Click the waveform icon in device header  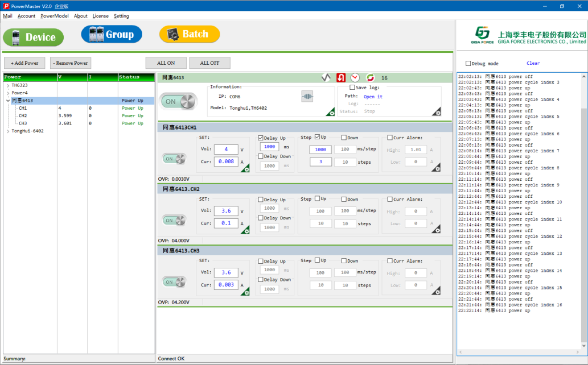coord(326,77)
